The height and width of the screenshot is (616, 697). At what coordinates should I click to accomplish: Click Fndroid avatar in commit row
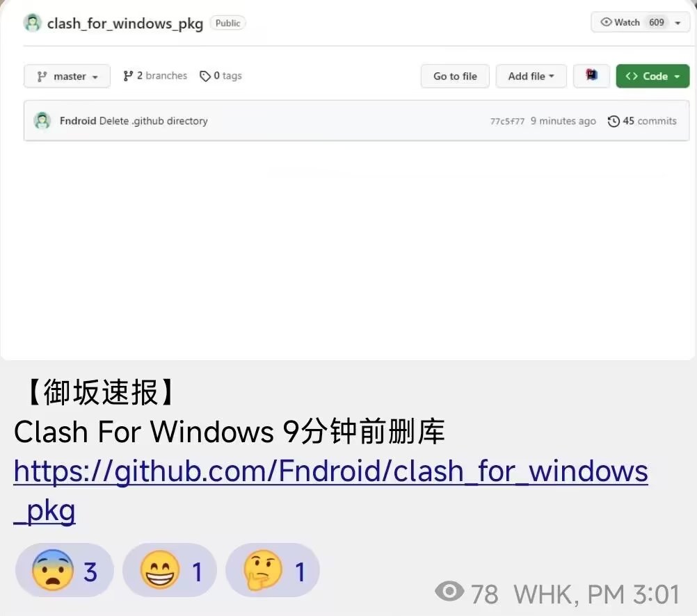tap(42, 121)
